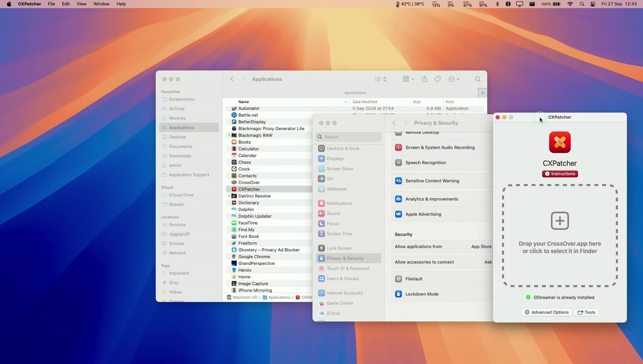Open the Tools button in CXPatcher

coord(586,312)
